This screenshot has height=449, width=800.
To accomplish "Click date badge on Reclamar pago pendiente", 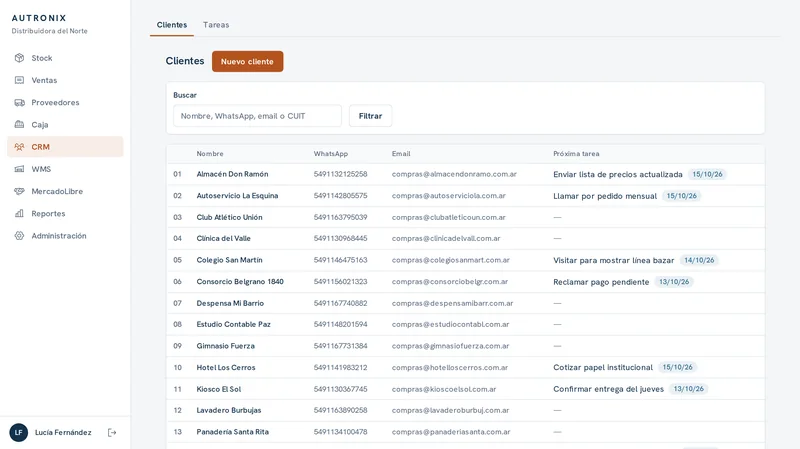I will coord(674,282).
